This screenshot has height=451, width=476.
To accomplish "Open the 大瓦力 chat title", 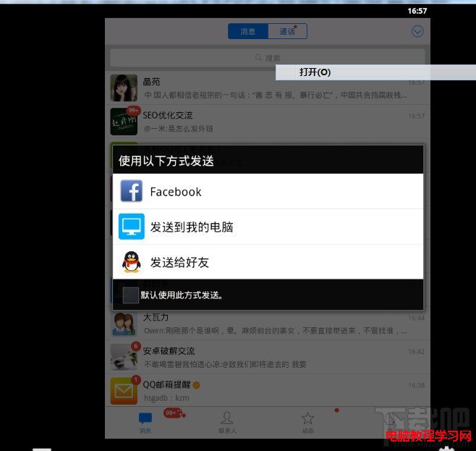I will pos(156,318).
